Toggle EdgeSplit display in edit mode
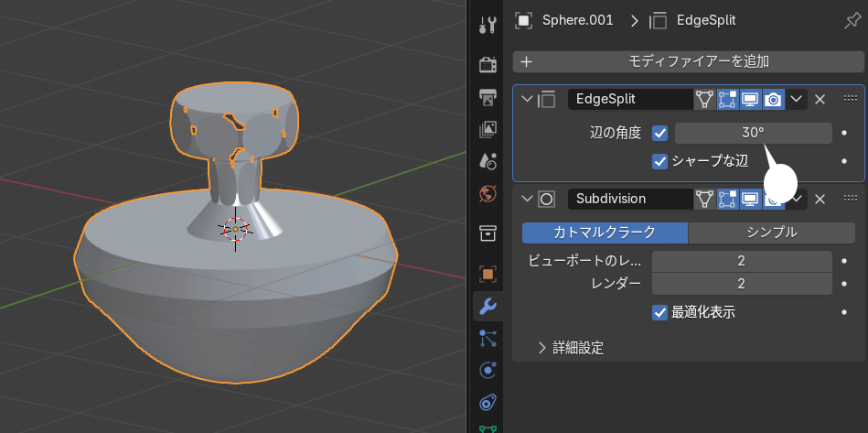Image resolution: width=868 pixels, height=433 pixels. (728, 100)
